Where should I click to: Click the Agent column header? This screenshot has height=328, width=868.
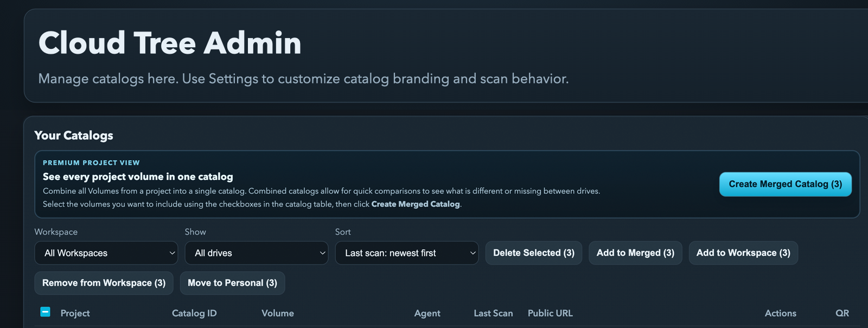tap(427, 313)
